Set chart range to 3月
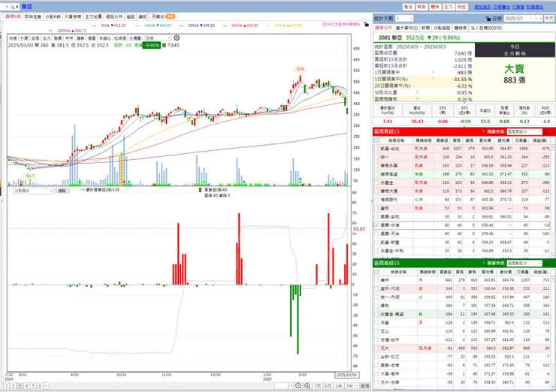 [317, 386]
